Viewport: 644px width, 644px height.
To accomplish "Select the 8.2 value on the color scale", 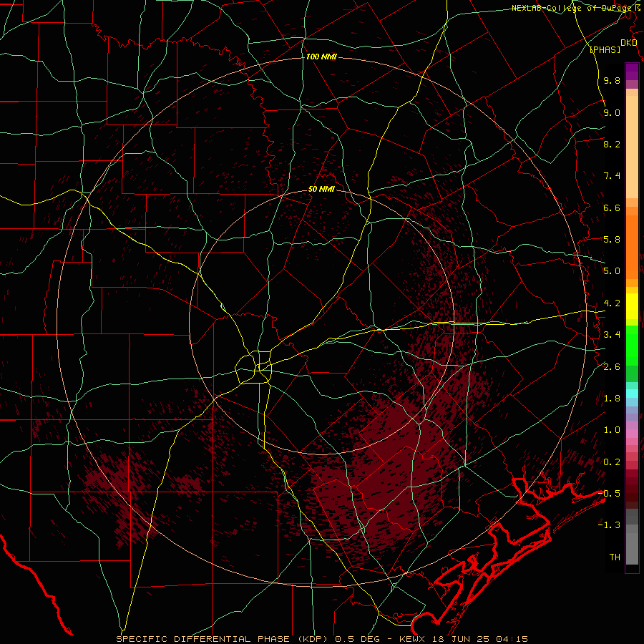I will (x=612, y=144).
